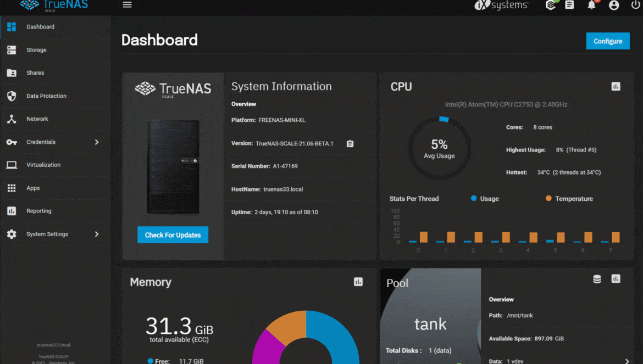Click the blue Usage legend dot
This screenshot has height=364, width=643.
[474, 199]
